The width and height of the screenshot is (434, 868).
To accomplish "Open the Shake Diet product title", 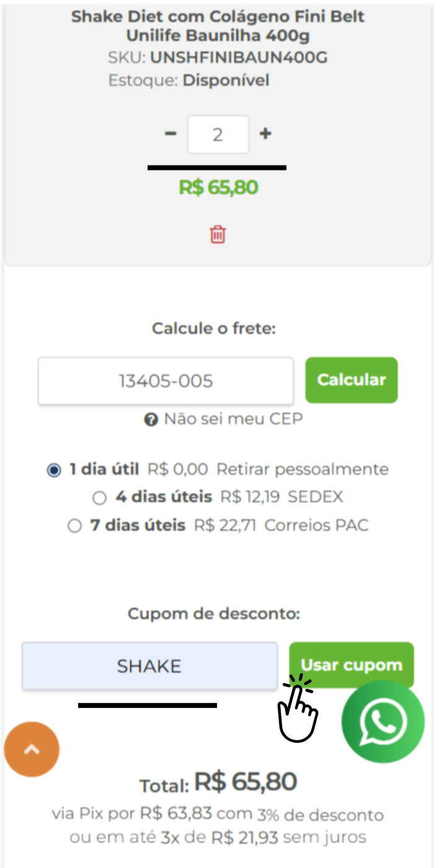I will [x=218, y=26].
